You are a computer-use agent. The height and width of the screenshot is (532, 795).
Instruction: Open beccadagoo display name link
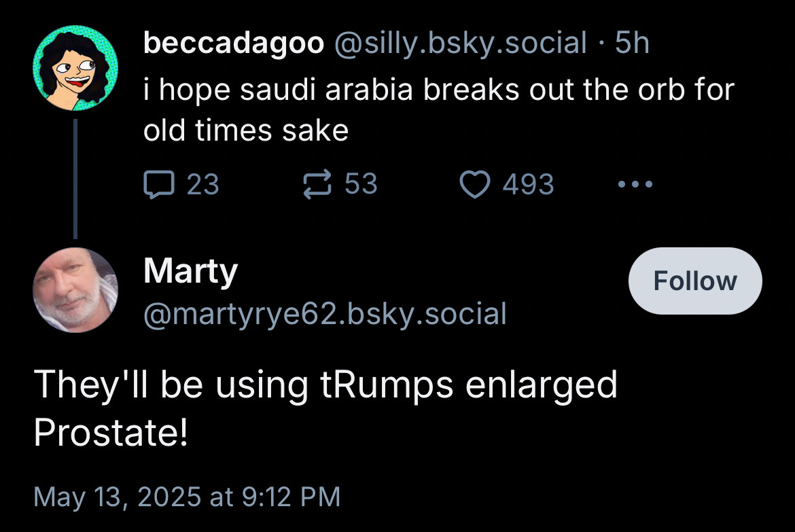click(x=234, y=43)
